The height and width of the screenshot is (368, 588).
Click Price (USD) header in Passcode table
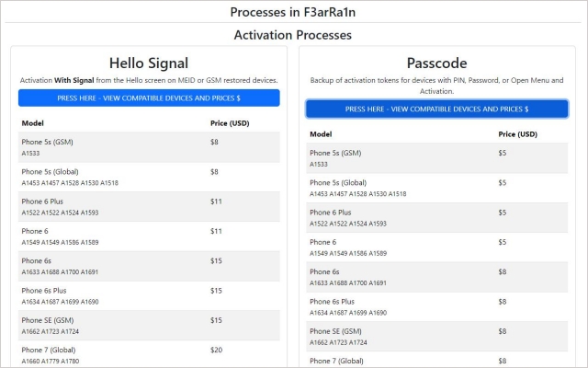click(x=517, y=133)
